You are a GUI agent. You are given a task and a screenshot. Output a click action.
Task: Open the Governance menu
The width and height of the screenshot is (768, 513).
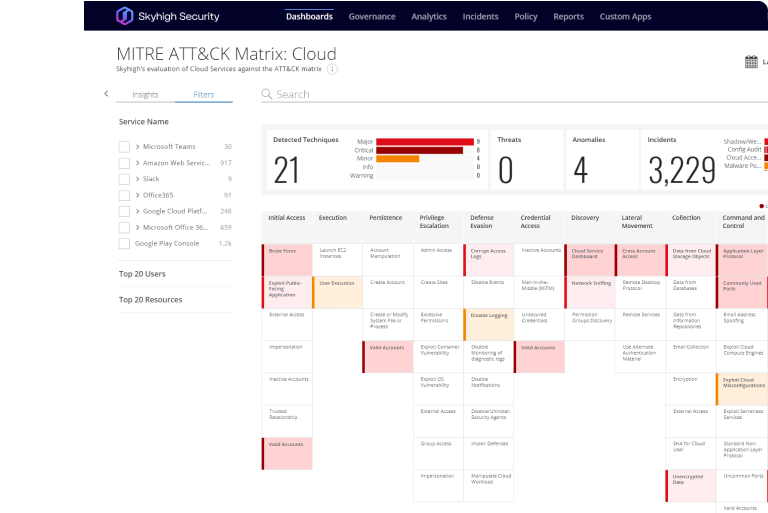pyautogui.click(x=372, y=16)
